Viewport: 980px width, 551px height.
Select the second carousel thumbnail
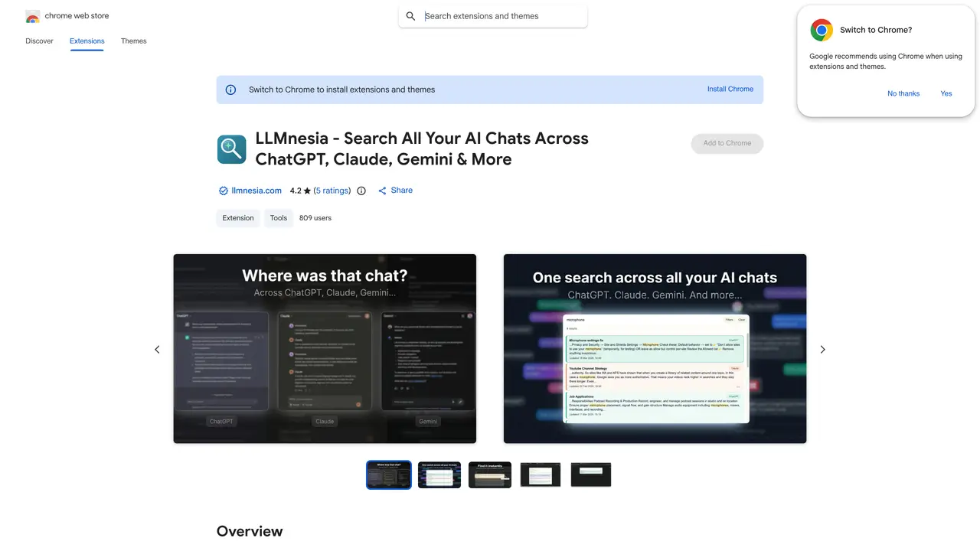439,474
